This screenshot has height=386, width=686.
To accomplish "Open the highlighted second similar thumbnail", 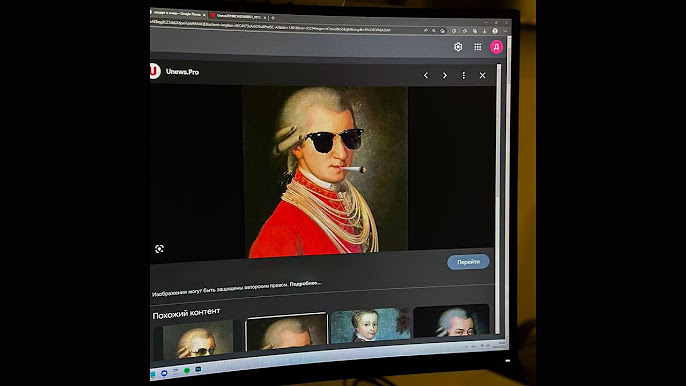I will pos(286,332).
